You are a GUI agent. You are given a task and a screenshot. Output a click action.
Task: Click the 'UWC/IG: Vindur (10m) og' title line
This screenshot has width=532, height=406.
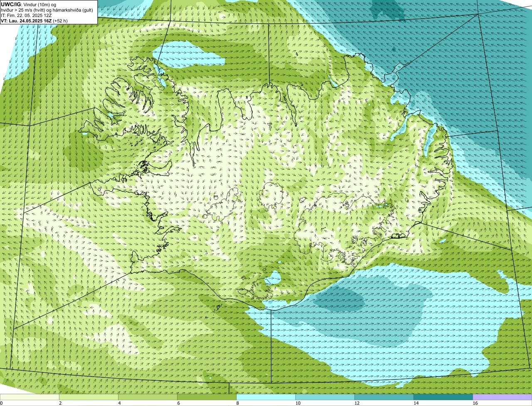[x=29, y=4]
